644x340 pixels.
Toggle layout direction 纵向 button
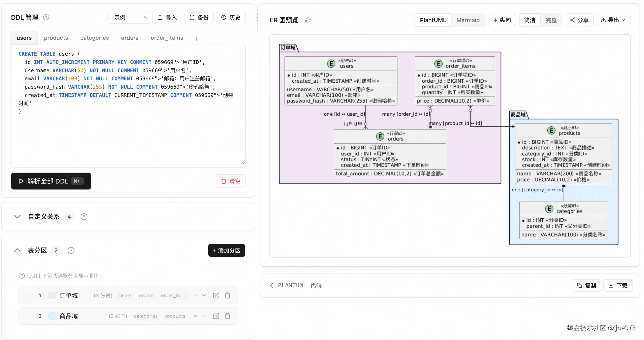pos(502,20)
